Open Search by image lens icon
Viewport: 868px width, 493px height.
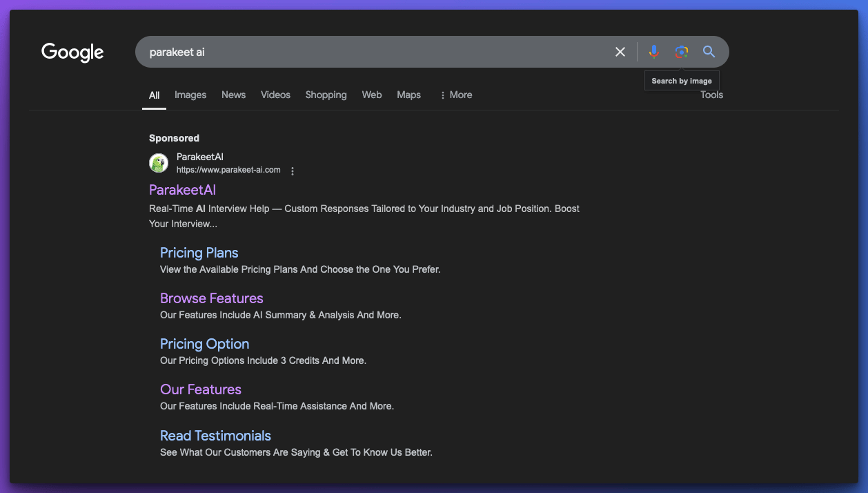(x=682, y=52)
